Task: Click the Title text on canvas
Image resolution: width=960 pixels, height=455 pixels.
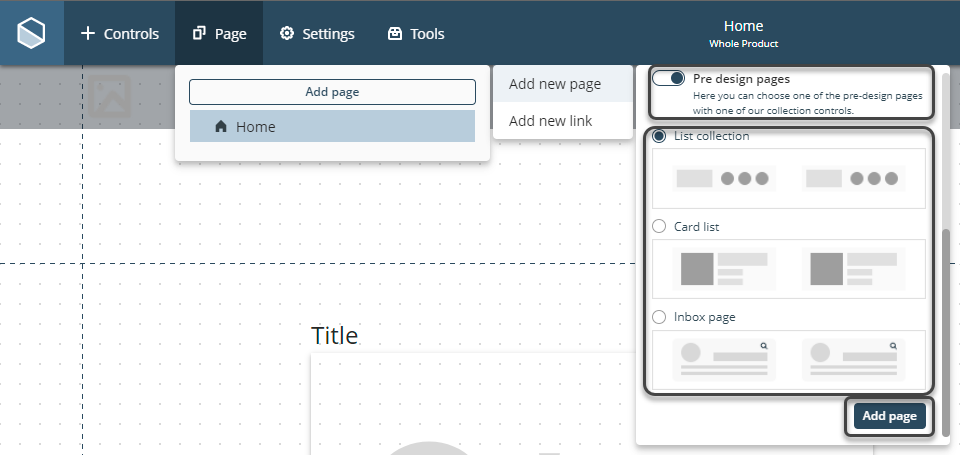Action: (x=334, y=336)
